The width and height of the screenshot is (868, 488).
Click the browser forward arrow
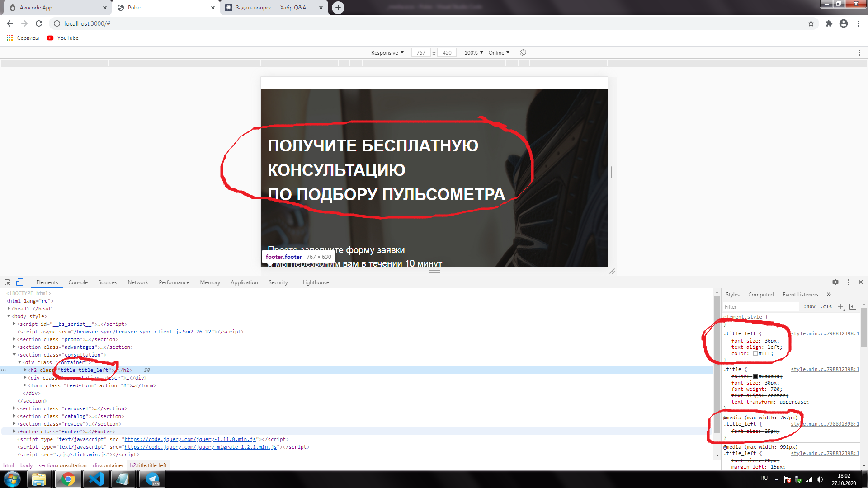[x=24, y=23]
